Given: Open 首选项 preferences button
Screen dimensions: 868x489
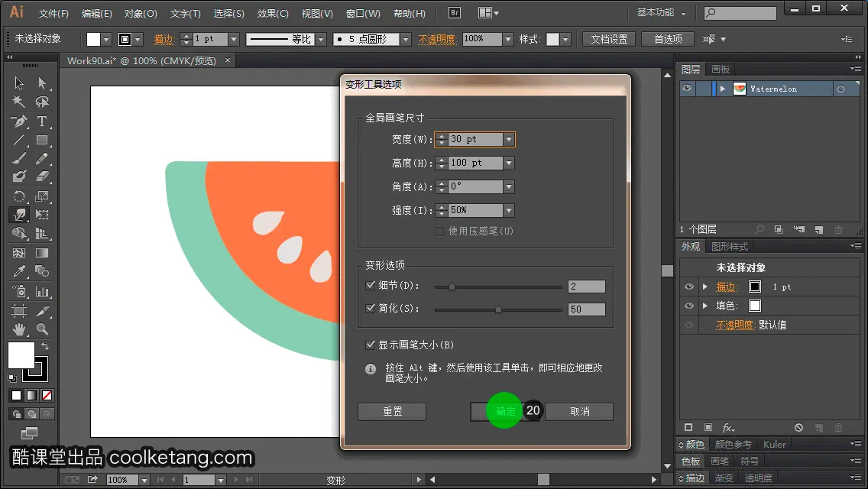Looking at the screenshot, I should (x=668, y=39).
